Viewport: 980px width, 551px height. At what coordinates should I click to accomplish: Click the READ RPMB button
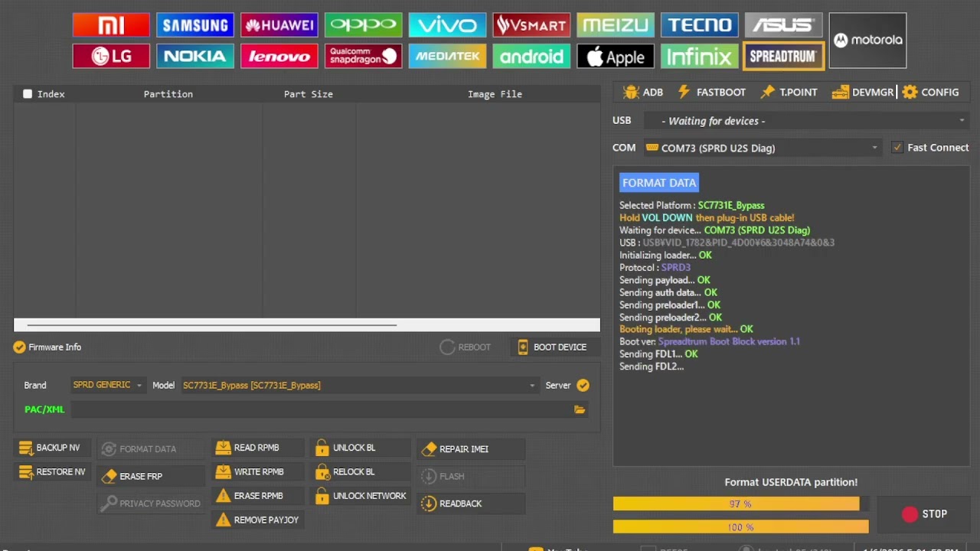point(258,448)
